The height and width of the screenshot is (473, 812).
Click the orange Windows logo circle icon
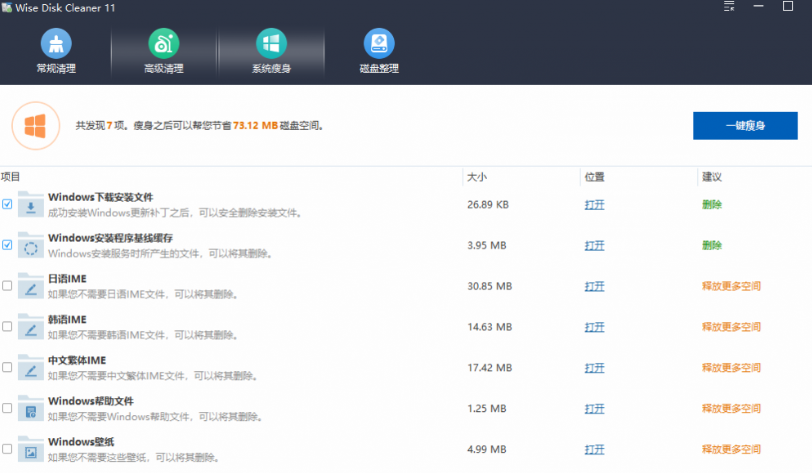[36, 126]
